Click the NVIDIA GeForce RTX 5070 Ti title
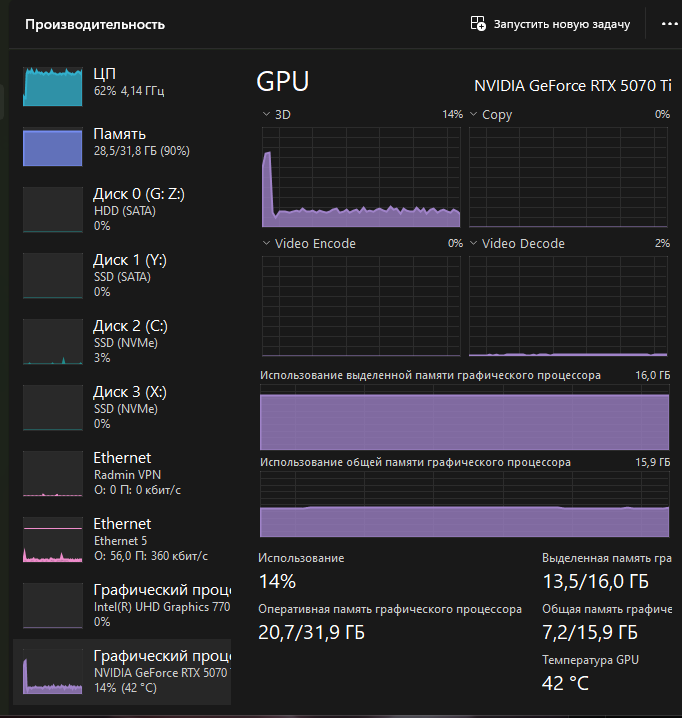Image resolution: width=682 pixels, height=718 pixels. 573,86
